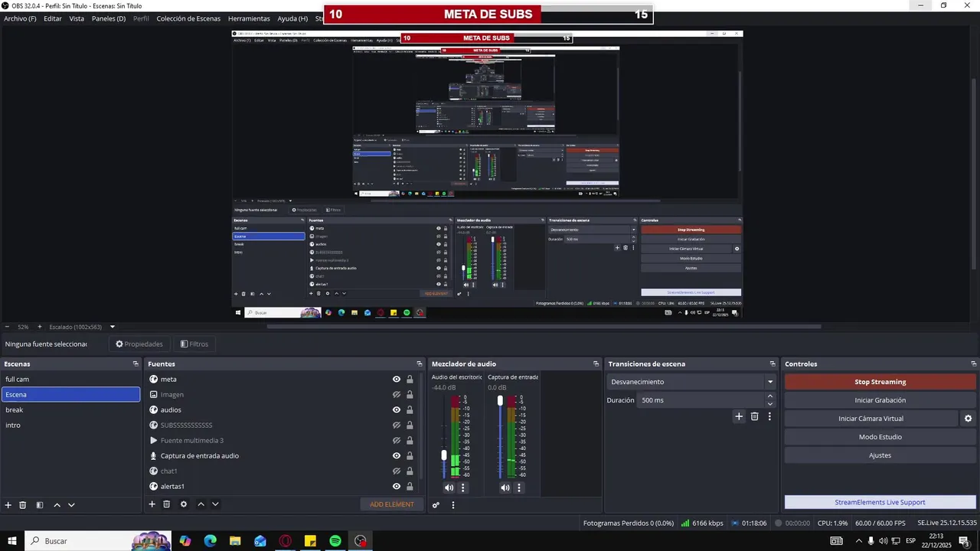Open source properties gear in Fuentes toolbar
The height and width of the screenshot is (551, 980).
[x=184, y=504]
